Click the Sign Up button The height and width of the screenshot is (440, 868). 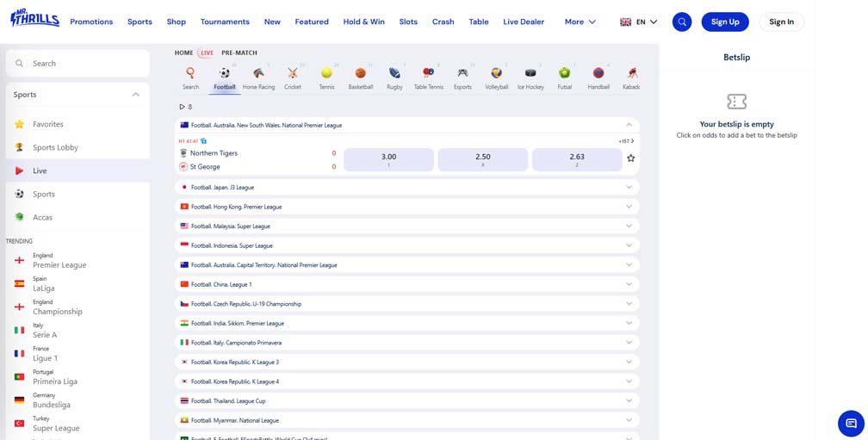click(725, 22)
